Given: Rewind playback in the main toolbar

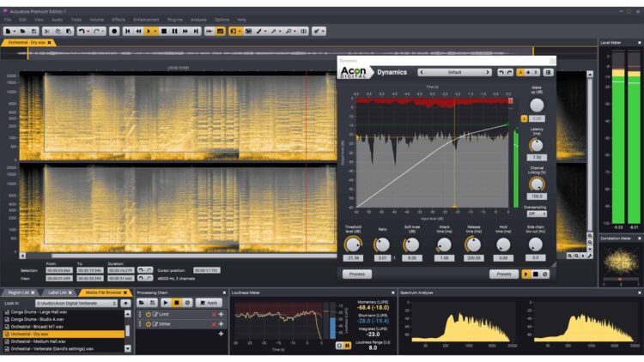Looking at the screenshot, I should pos(138,31).
